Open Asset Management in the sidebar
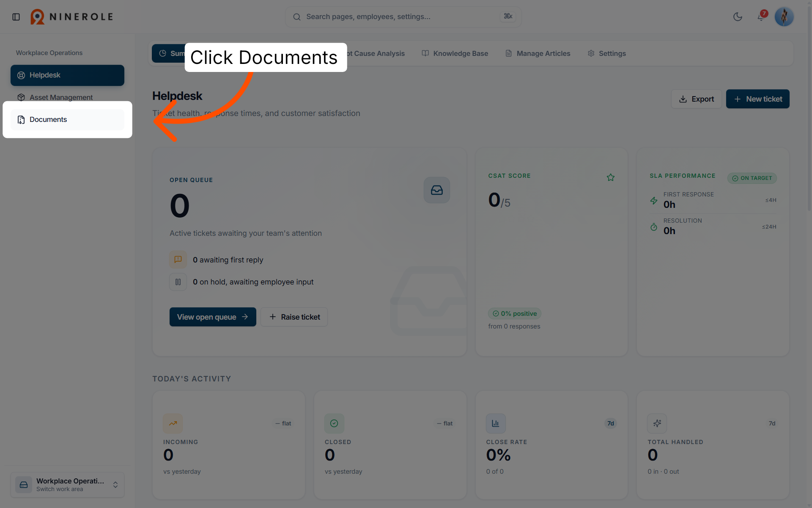Image resolution: width=812 pixels, height=508 pixels. [67, 97]
